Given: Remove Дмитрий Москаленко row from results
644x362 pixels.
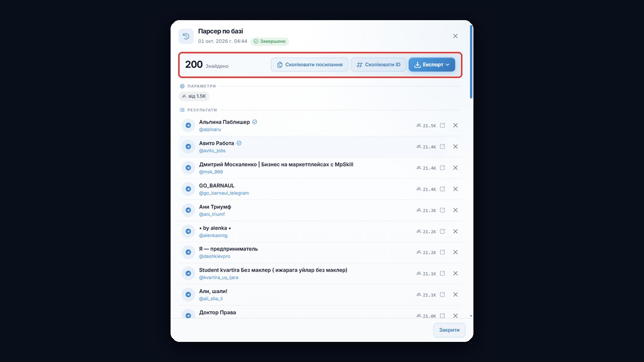Looking at the screenshot, I should coord(455,168).
